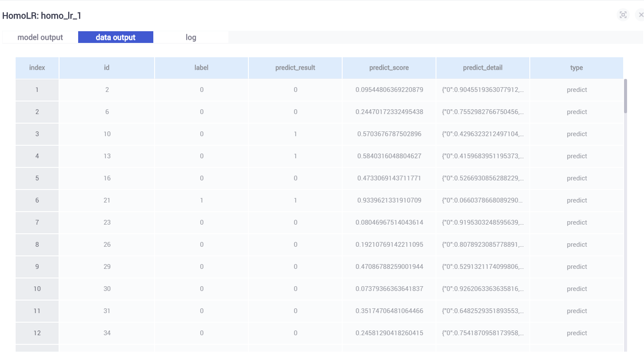644x353 pixels.
Task: Click predict_result 1 in id 10 row
Action: [295, 134]
